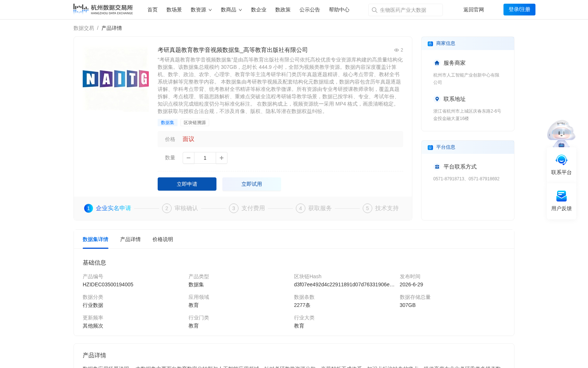Open 数企业 navigation item
Image resolution: width=588 pixels, height=368 pixels.
259,10
